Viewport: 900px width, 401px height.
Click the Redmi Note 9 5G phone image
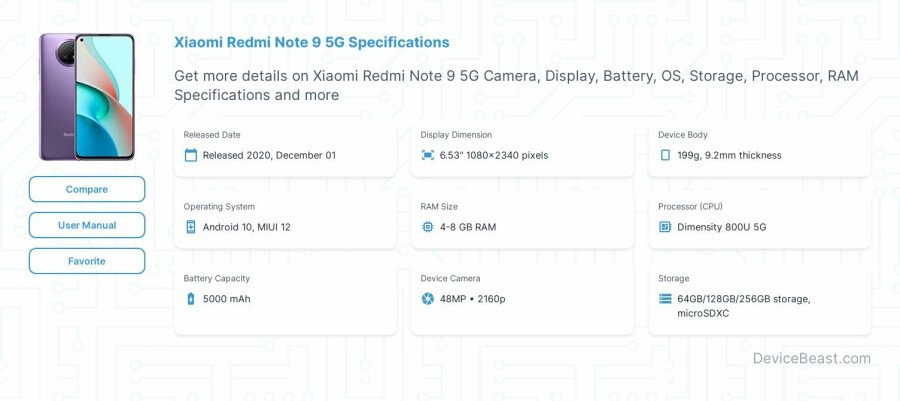[x=87, y=97]
